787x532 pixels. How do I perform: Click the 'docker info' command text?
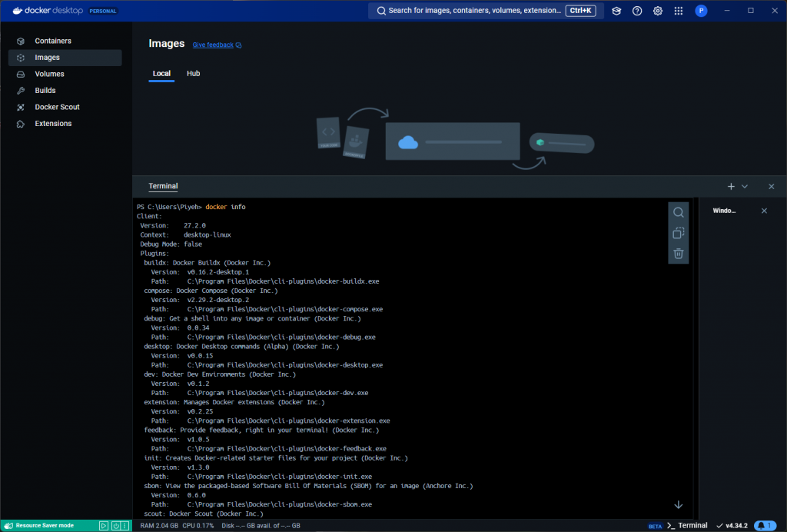coord(225,207)
